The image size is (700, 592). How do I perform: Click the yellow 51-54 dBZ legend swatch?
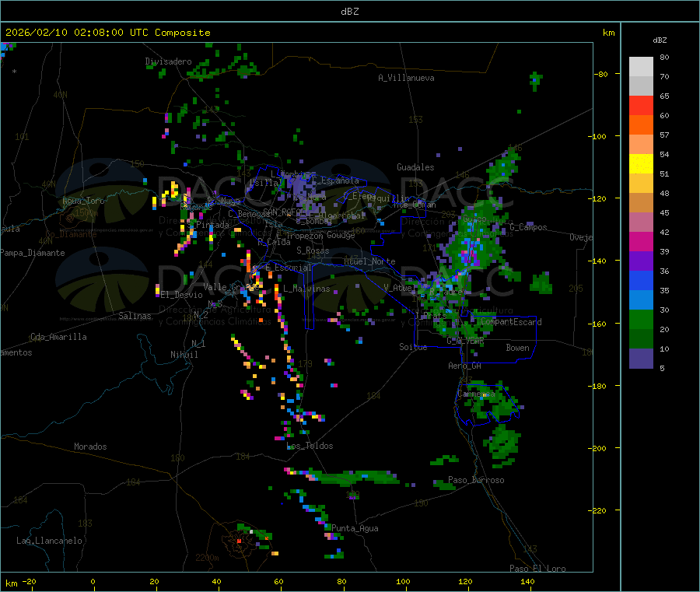(x=641, y=164)
